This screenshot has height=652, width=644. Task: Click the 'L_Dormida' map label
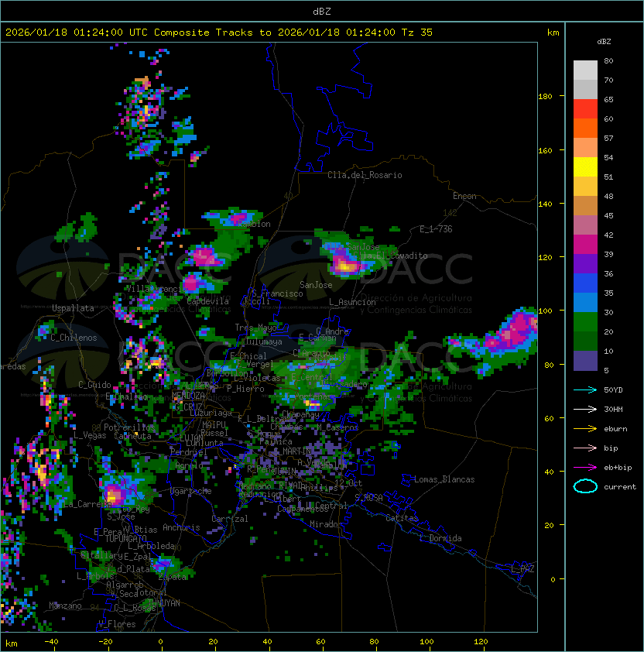coord(440,538)
